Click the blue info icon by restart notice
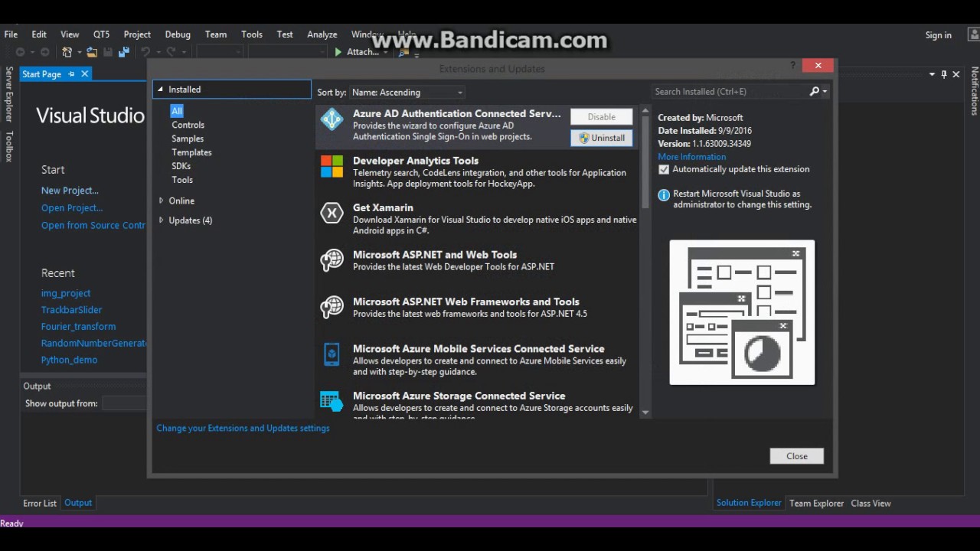Screen dimensions: 980x551 tap(664, 195)
